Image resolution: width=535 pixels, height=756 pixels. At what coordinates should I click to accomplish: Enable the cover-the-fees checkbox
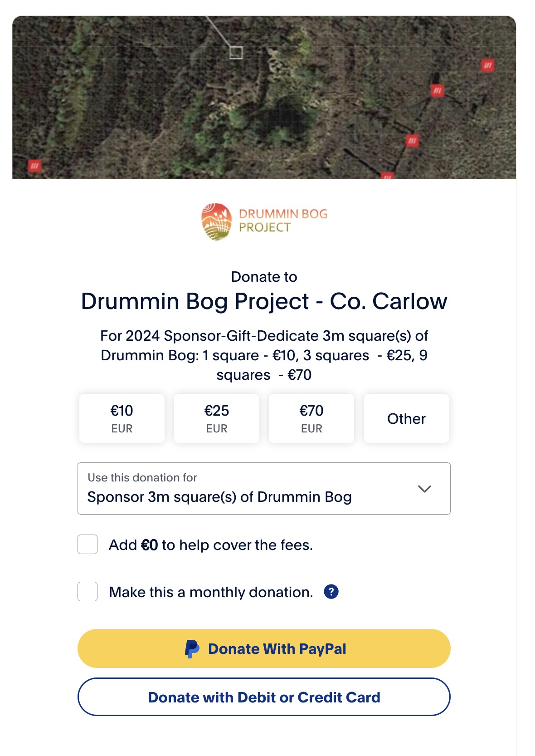(x=88, y=545)
